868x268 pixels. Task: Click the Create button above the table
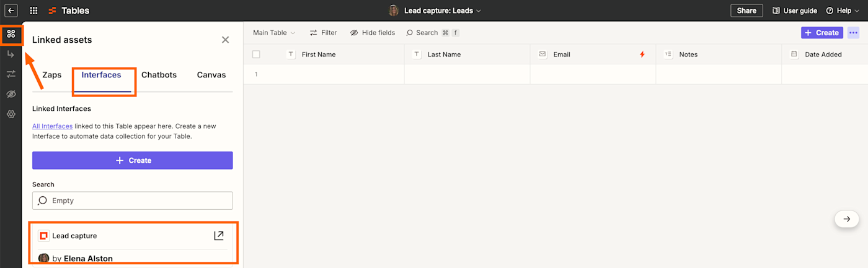821,33
